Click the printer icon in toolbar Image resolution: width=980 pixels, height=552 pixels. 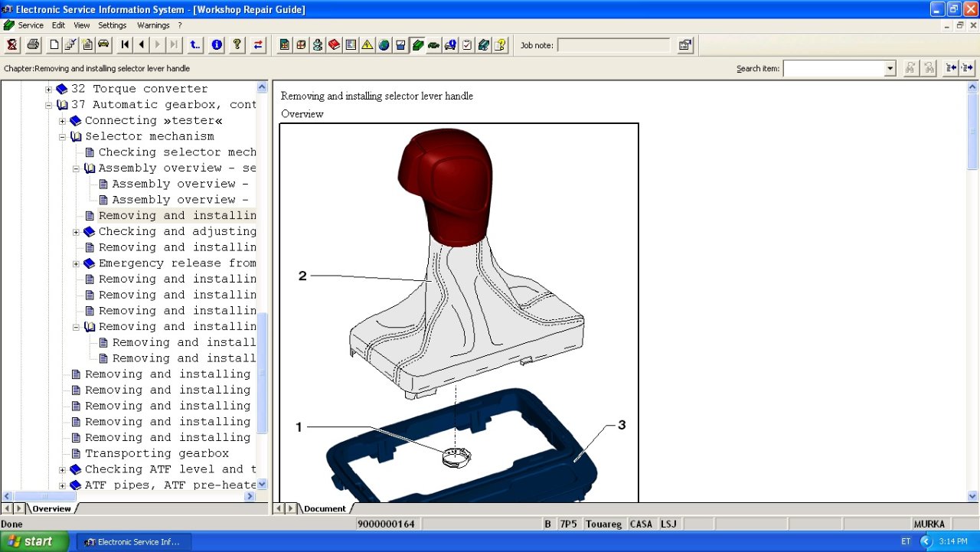click(33, 45)
